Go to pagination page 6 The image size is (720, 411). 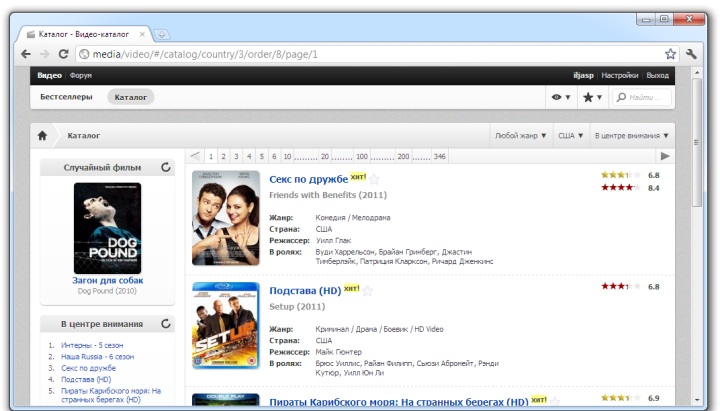click(x=274, y=156)
